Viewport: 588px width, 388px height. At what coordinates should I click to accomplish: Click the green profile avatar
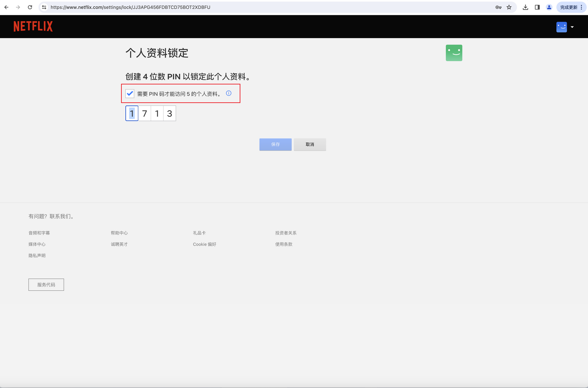[x=454, y=53]
